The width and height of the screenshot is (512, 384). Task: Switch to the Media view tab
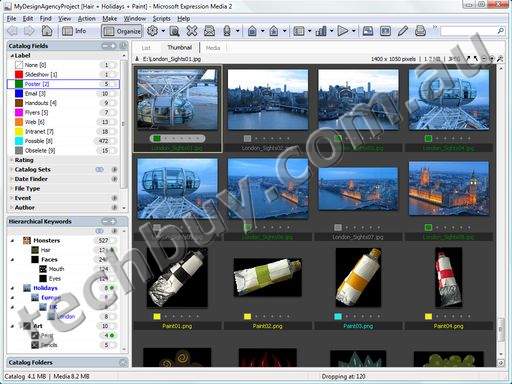213,48
